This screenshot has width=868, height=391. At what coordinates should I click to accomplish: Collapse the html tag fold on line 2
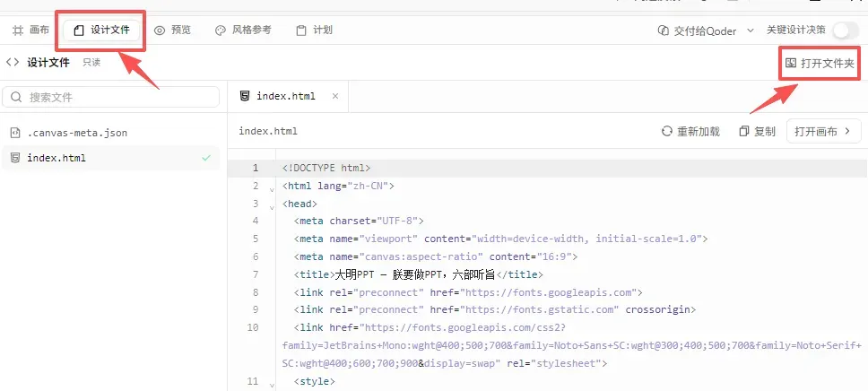point(271,189)
